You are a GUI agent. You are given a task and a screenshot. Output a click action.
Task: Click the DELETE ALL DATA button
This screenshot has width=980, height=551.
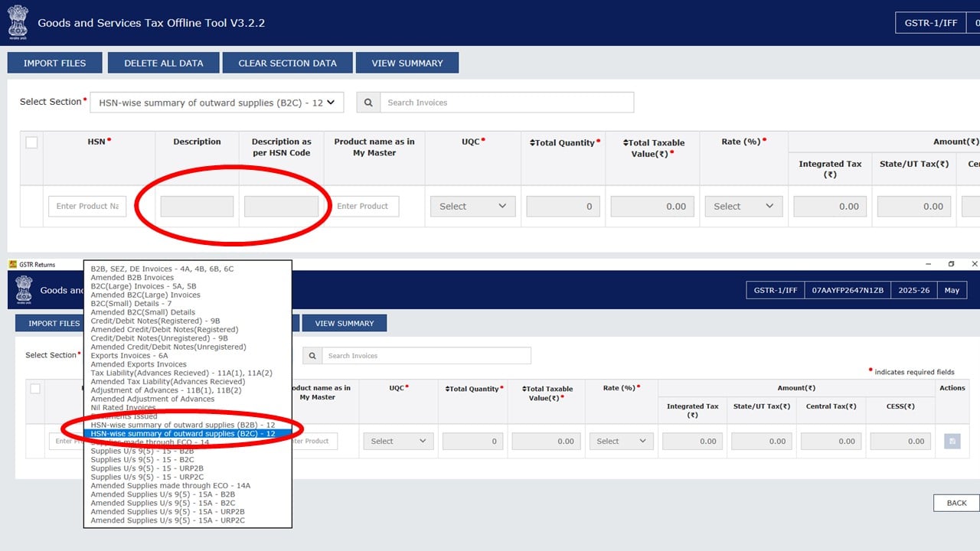(x=163, y=63)
